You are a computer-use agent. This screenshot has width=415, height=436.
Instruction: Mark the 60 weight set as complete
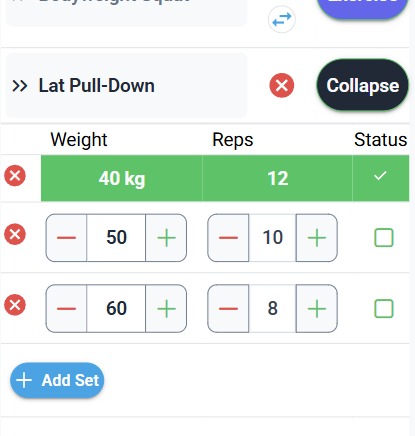(384, 308)
